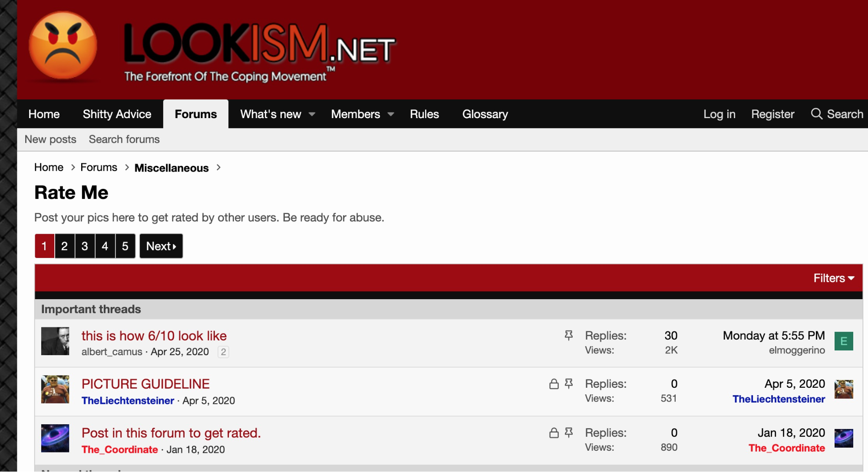Screen dimensions: 868x472
Task: Expand the 'What's new' dropdown menu
Action: 312,113
